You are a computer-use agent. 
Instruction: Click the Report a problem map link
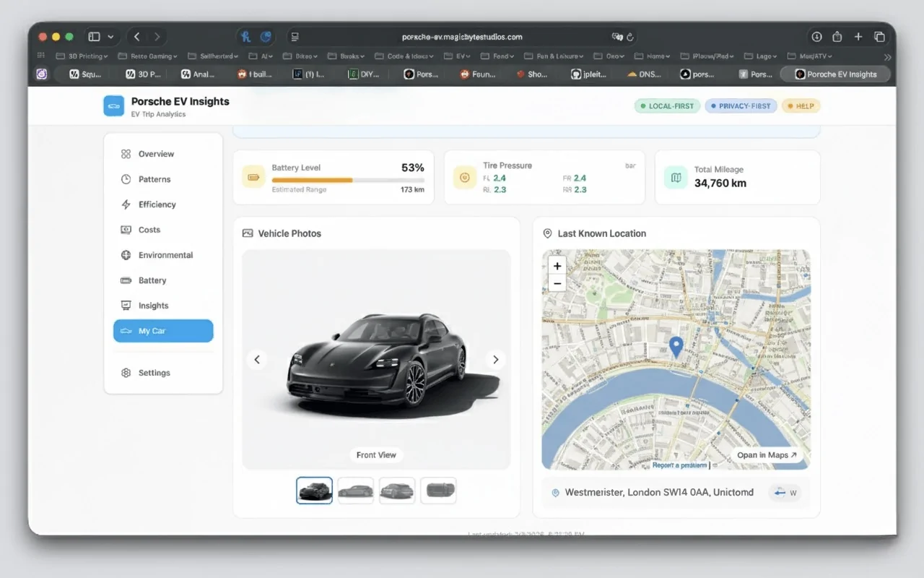(680, 465)
